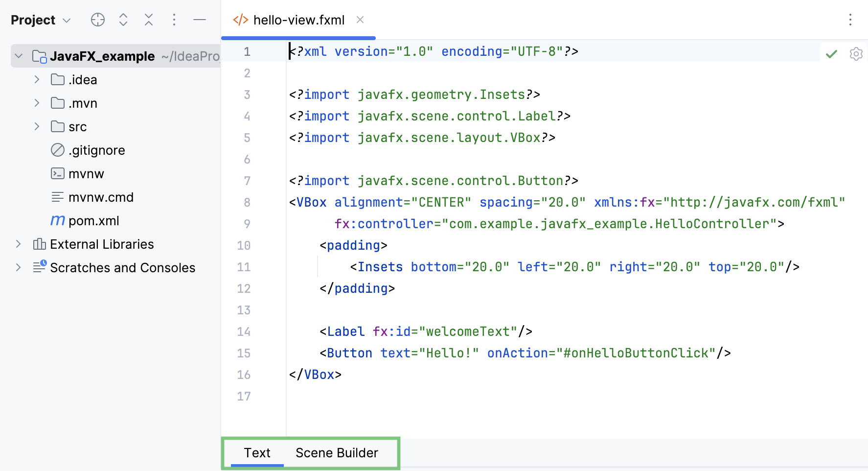Switch to the Scene Builder tab
The image size is (868, 471).
click(336, 453)
